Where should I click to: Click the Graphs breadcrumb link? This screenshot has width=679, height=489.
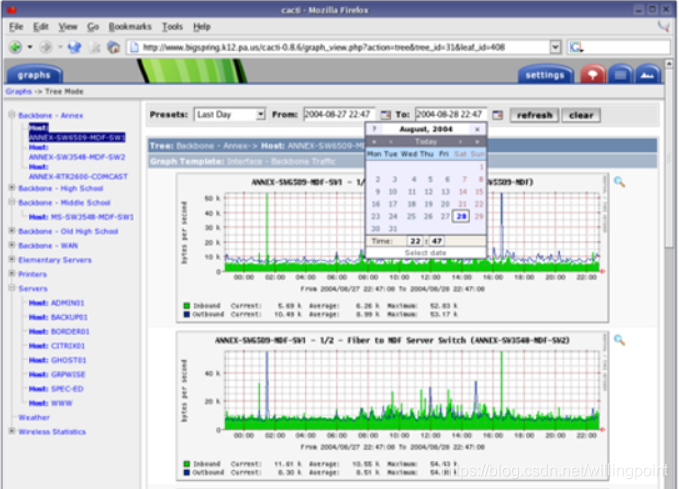coord(18,91)
